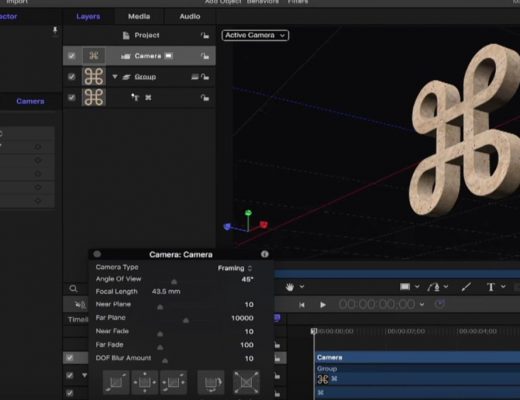The width and height of the screenshot is (520, 400).
Task: Open the chevron beside the Rectangle tool
Action: (x=417, y=286)
